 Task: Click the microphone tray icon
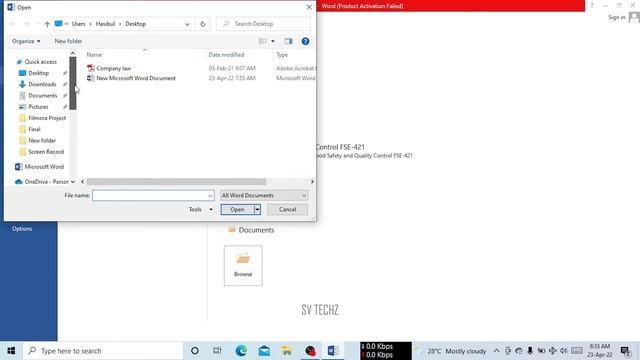pyautogui.click(x=530, y=351)
